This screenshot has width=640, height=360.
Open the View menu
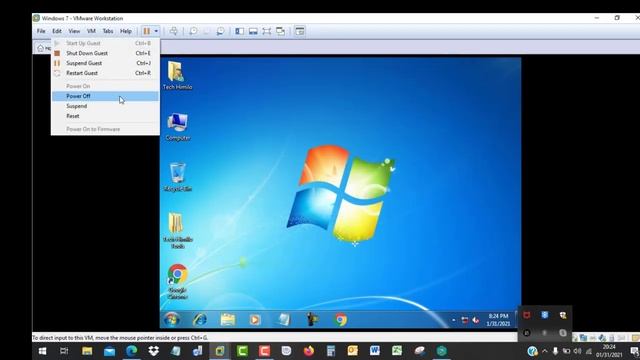[74, 31]
